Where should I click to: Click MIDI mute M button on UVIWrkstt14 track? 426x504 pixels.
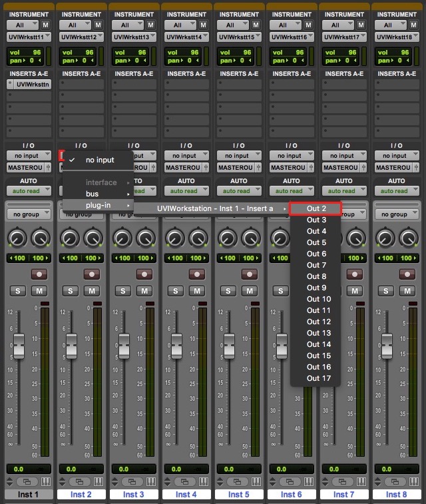pyautogui.click(x=203, y=25)
